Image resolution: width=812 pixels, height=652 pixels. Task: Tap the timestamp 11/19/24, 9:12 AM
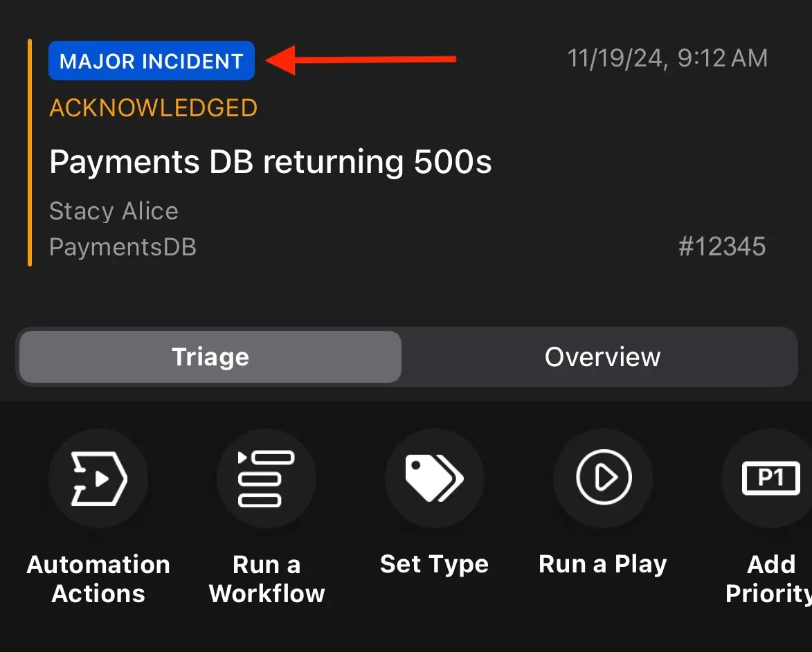667,58
